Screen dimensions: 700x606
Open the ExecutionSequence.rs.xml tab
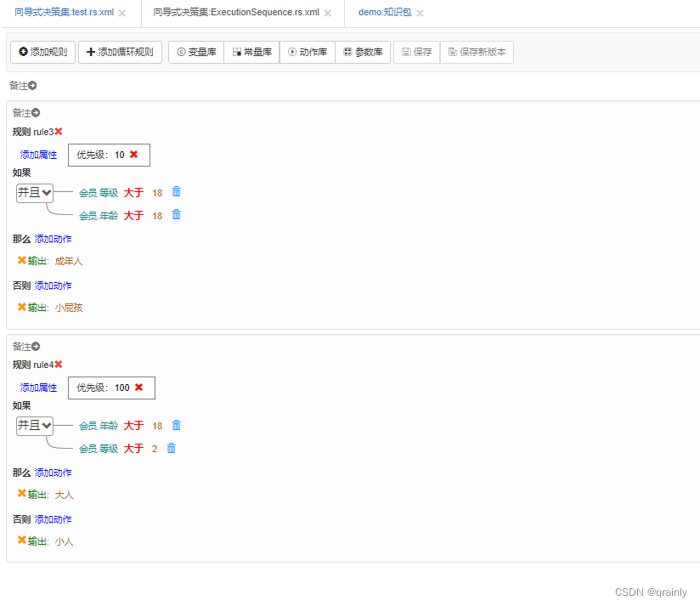tap(236, 13)
